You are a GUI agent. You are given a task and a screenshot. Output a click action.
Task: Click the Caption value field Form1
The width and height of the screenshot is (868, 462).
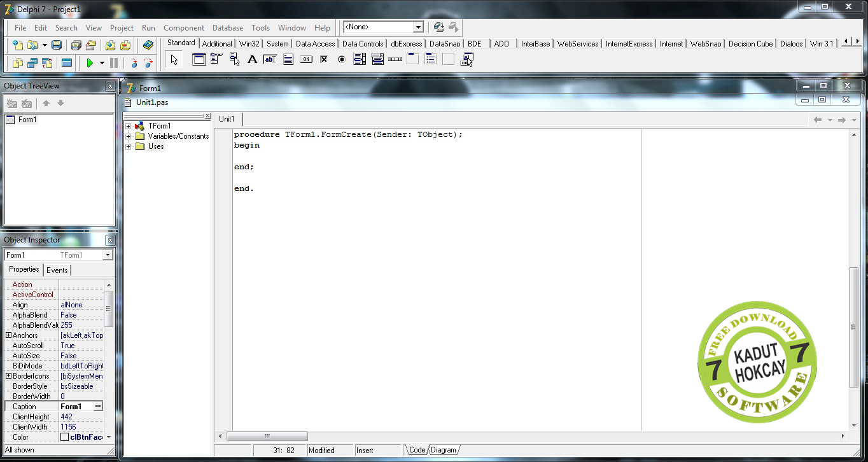[76, 407]
